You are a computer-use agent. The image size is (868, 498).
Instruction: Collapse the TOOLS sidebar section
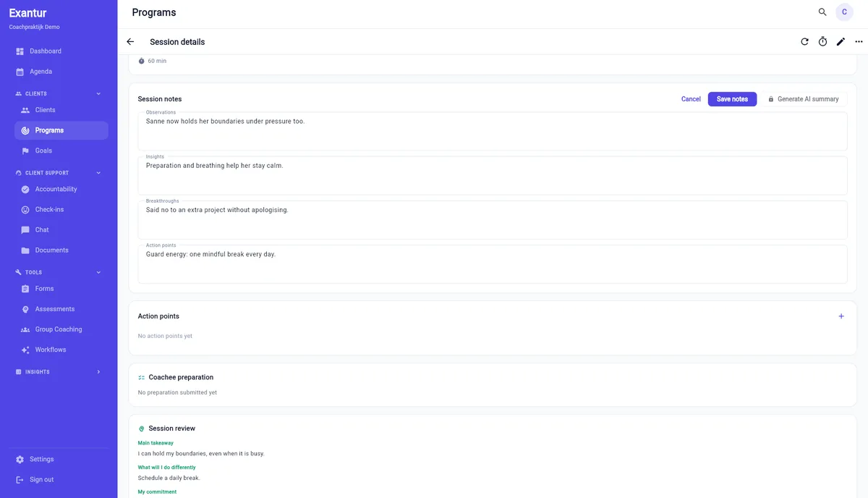point(98,272)
